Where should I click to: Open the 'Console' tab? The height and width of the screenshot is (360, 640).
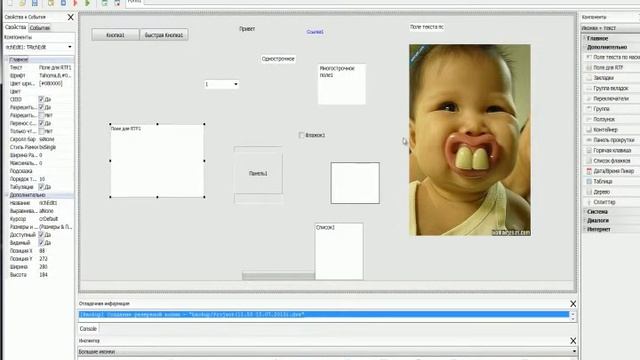click(88, 329)
